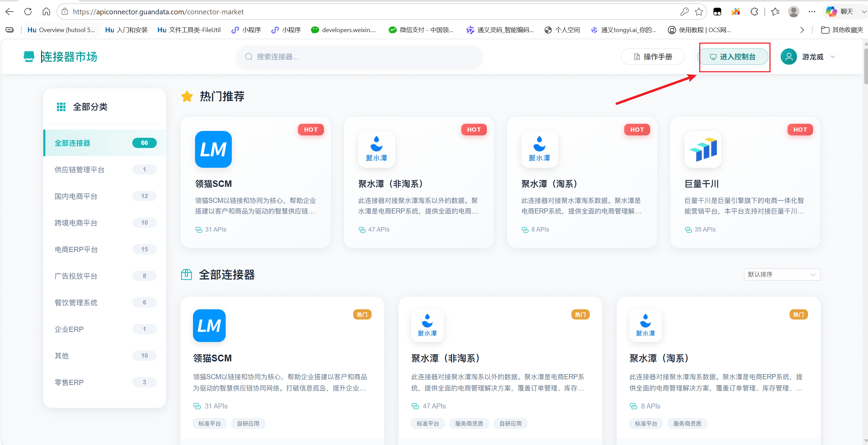Click the password key icon in address bar

click(x=684, y=12)
